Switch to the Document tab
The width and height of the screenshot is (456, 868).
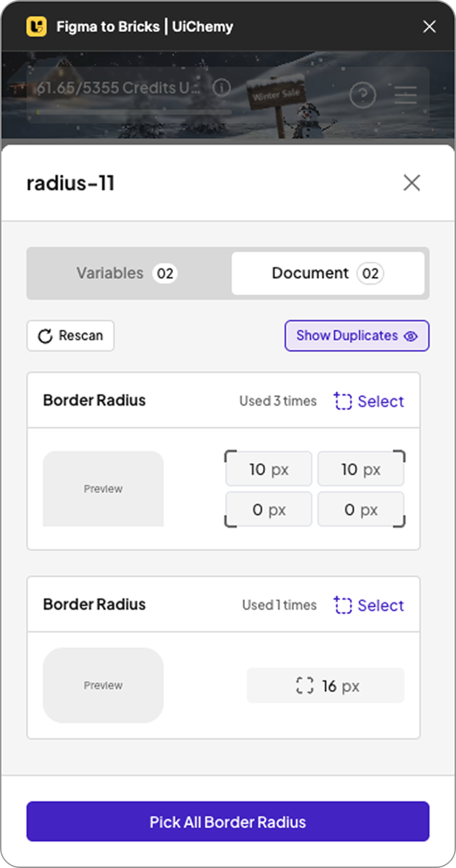coord(328,273)
